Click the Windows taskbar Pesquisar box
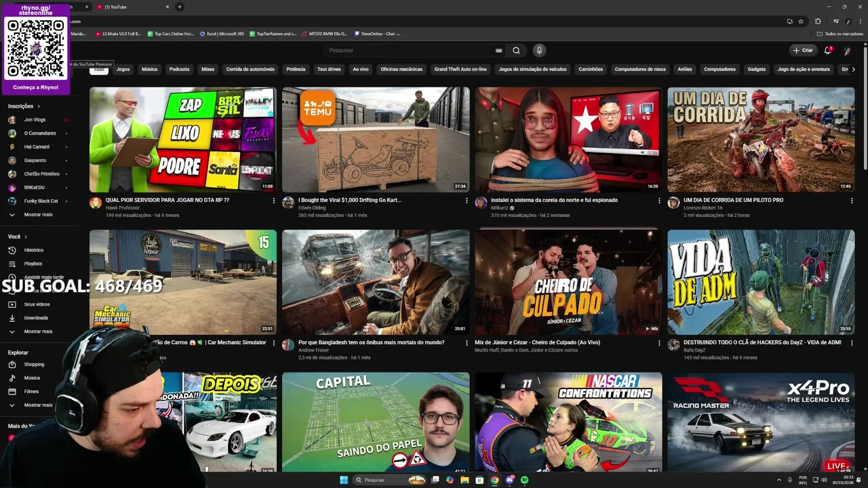 coord(389,480)
